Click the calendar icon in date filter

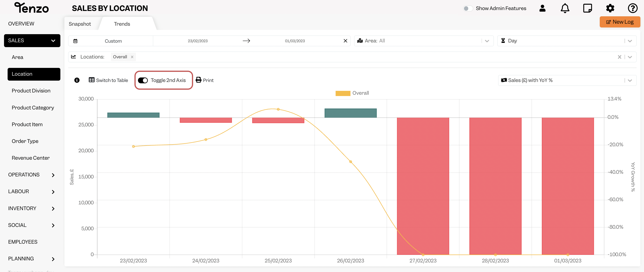tap(75, 41)
